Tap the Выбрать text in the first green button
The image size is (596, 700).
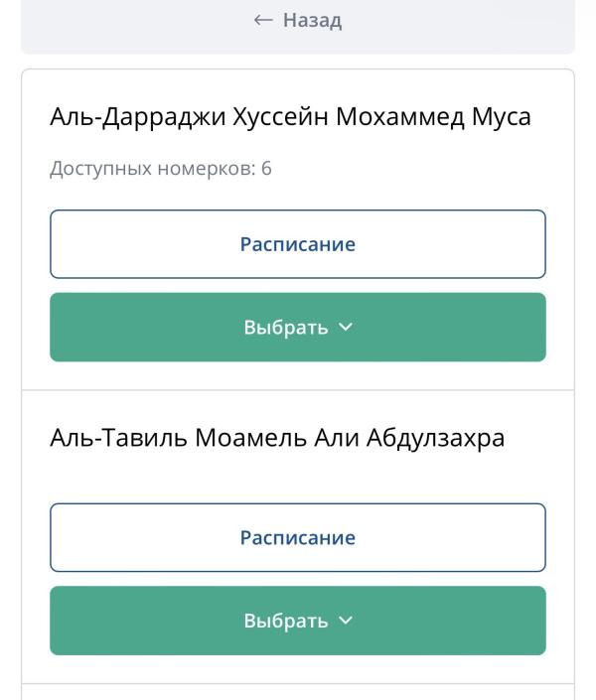click(x=286, y=328)
